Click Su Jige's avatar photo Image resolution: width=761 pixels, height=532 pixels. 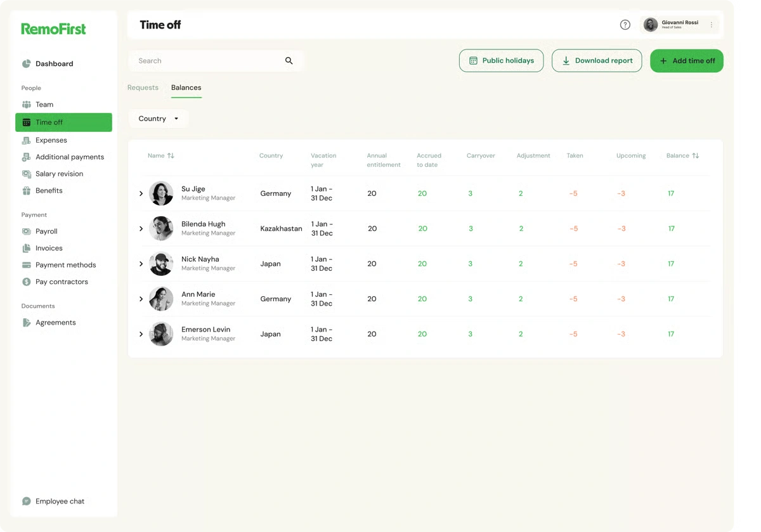[161, 193]
